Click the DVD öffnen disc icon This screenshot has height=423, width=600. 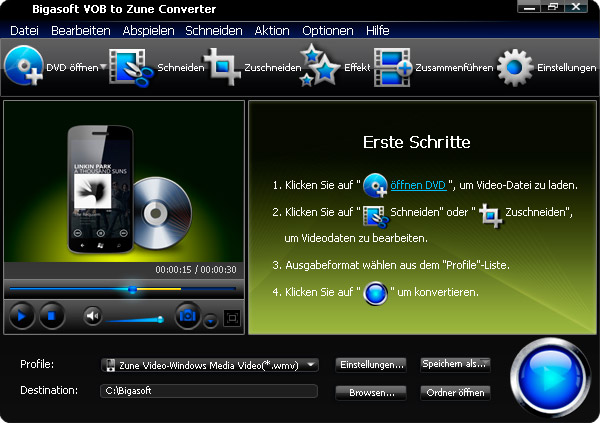tap(24, 66)
